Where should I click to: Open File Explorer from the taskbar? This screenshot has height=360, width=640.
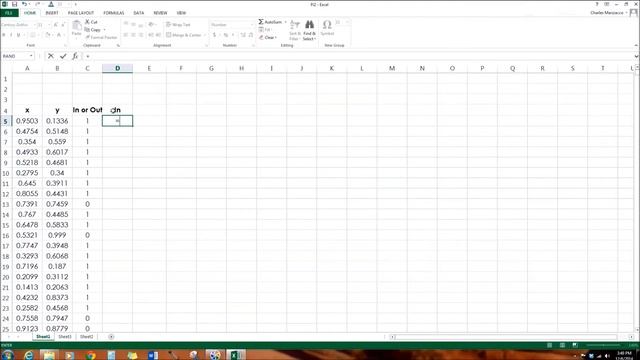[x=49, y=355]
